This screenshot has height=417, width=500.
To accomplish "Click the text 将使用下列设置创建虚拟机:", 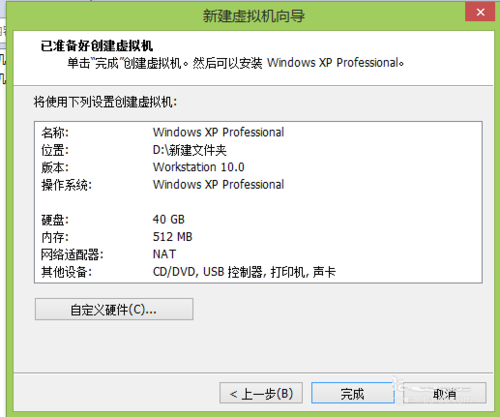I will (x=105, y=102).
